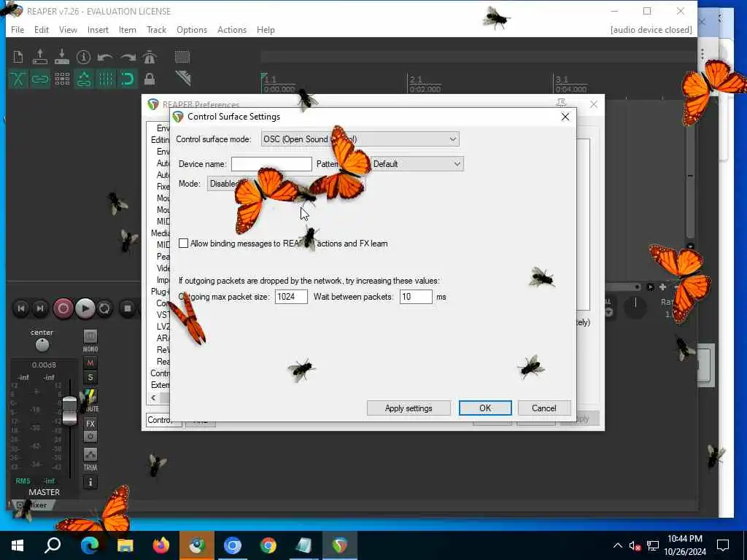Click the Redo toolbar icon
This screenshot has width=747, height=560.
coord(128,57)
